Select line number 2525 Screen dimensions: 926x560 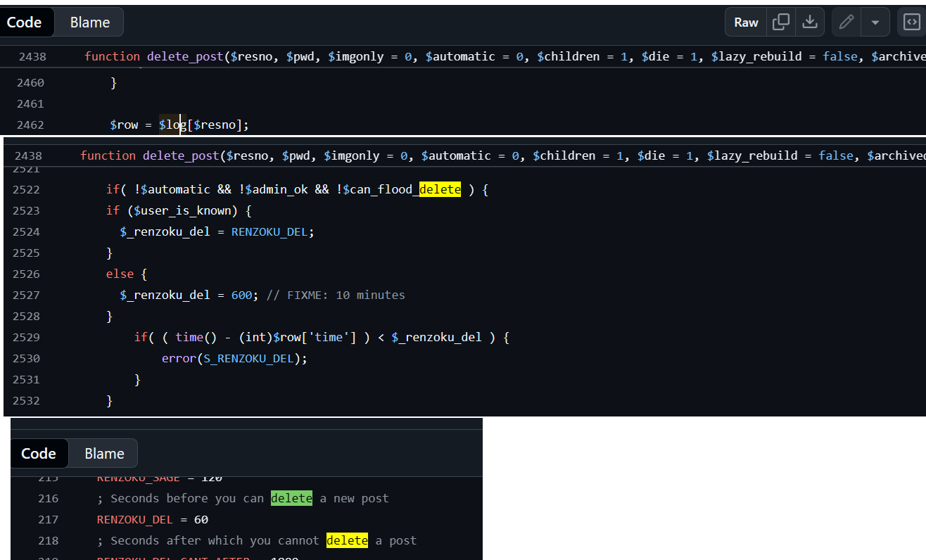pos(27,253)
